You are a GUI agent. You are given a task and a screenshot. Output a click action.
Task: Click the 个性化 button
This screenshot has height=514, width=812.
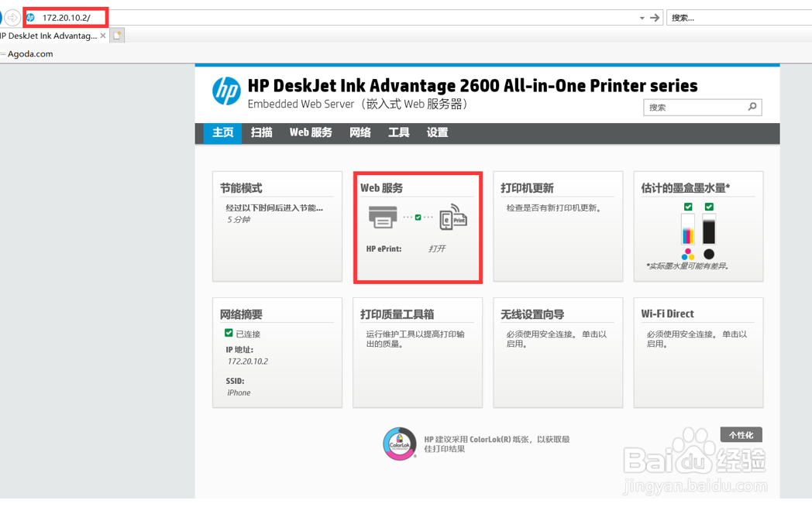(741, 434)
